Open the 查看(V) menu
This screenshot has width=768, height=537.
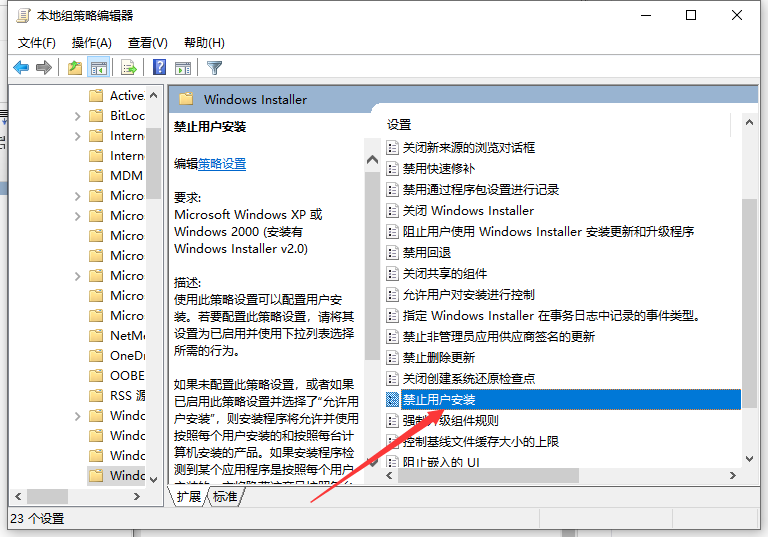click(x=147, y=43)
